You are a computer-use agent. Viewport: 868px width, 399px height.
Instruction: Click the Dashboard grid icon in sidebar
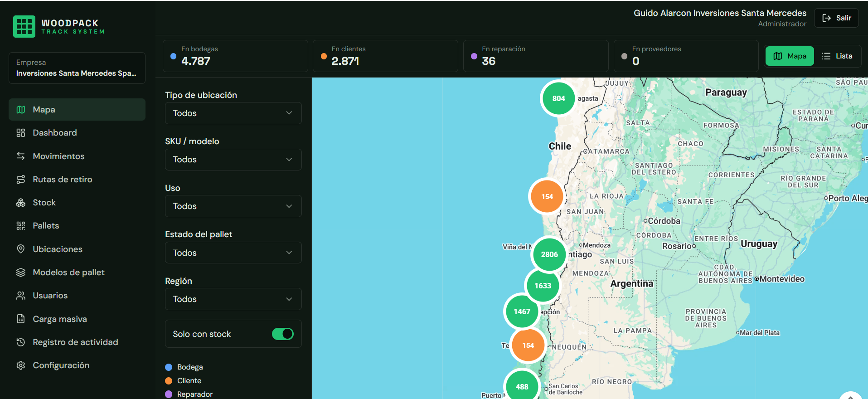21,133
